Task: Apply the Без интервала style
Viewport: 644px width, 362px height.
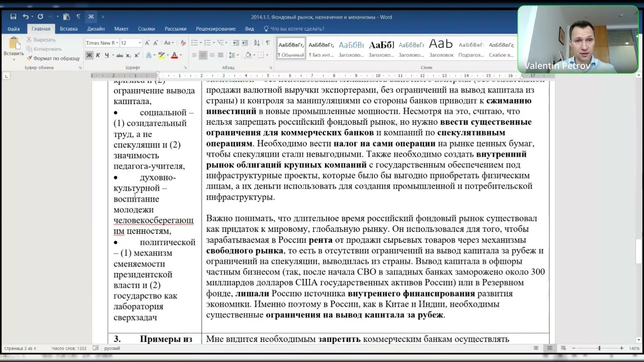Action: (321, 48)
